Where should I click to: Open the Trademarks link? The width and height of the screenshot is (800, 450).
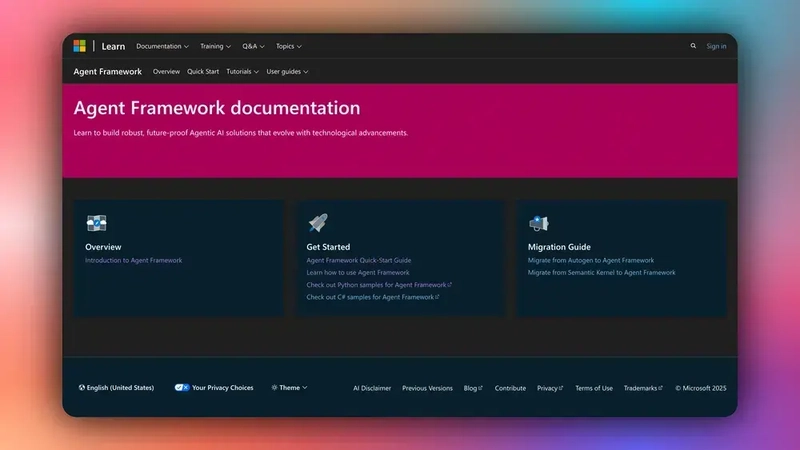(643, 388)
